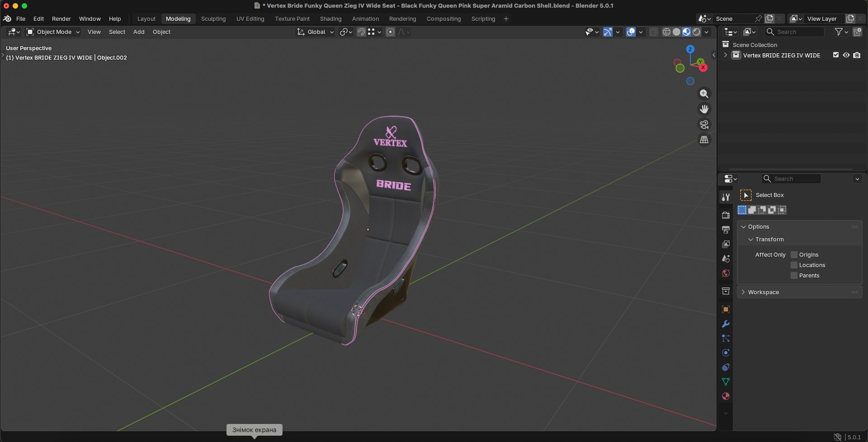Open the Global transform orientation dropdown
This screenshot has height=442, width=868.
(x=315, y=32)
